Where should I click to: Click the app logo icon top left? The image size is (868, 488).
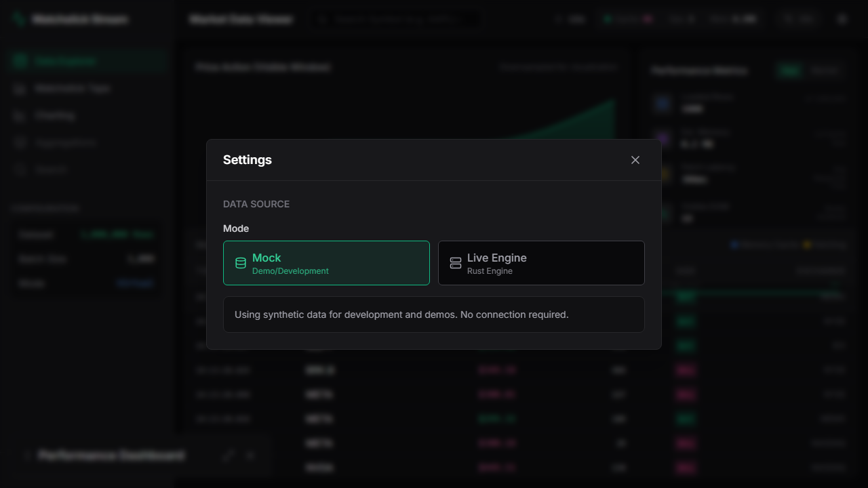coord(19,19)
